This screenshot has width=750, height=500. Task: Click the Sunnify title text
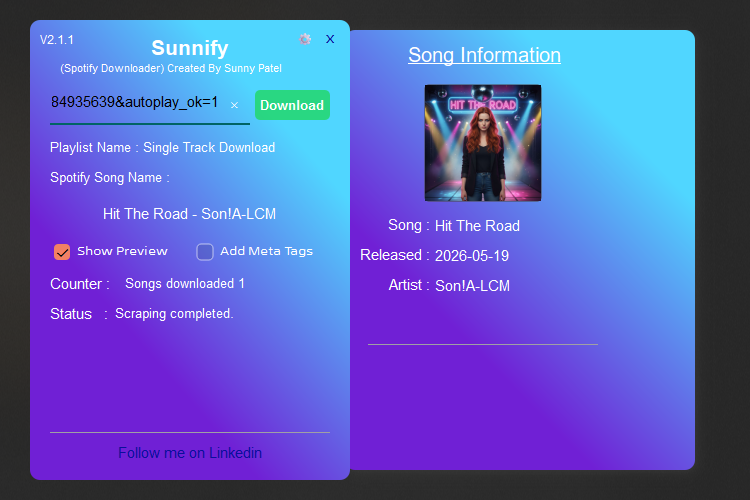coord(190,48)
